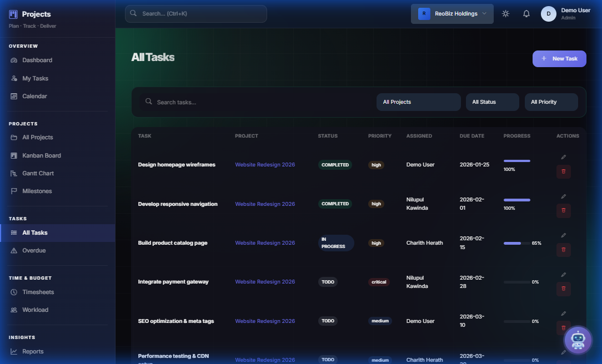Create a New Task
This screenshot has height=364, width=602.
[559, 58]
